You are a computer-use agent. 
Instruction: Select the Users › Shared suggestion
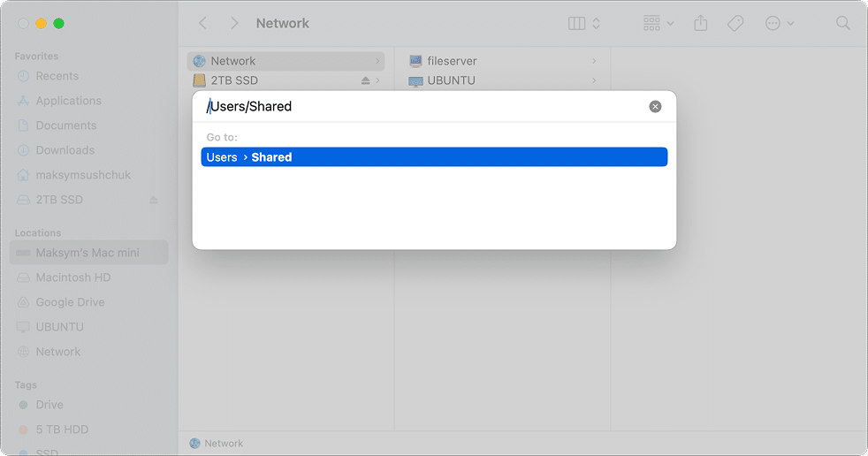pyautogui.click(x=434, y=157)
